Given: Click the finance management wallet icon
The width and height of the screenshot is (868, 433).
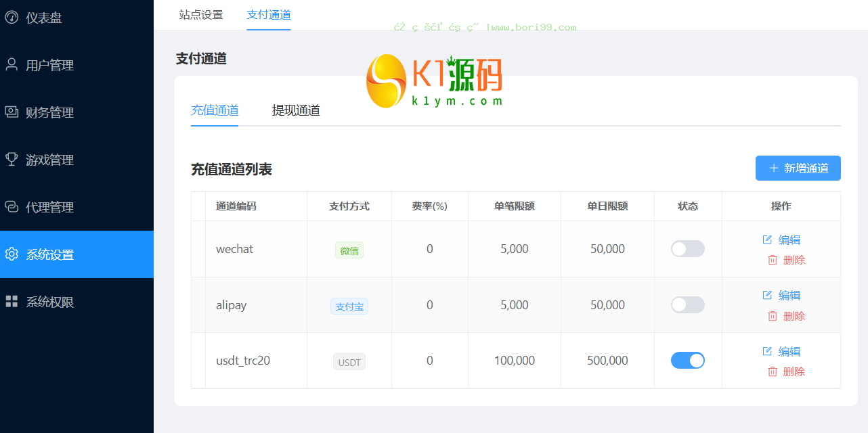Looking at the screenshot, I should pyautogui.click(x=12, y=112).
